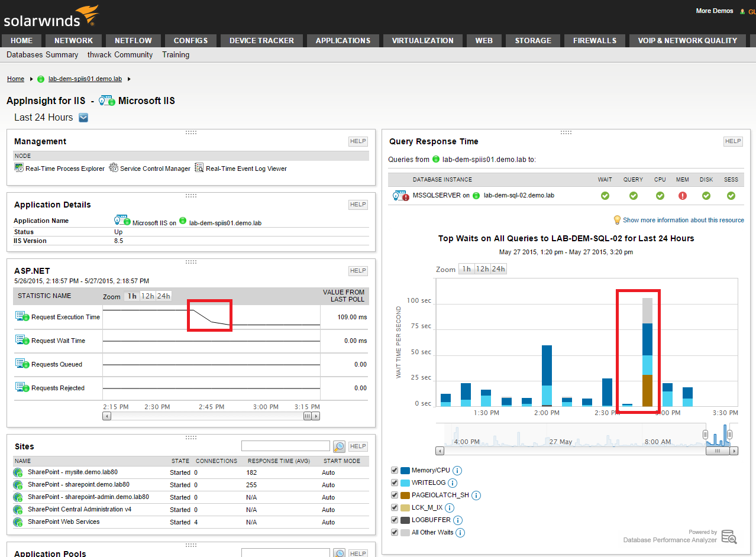
Task: Click the WAIT green check status icon
Action: (x=605, y=196)
